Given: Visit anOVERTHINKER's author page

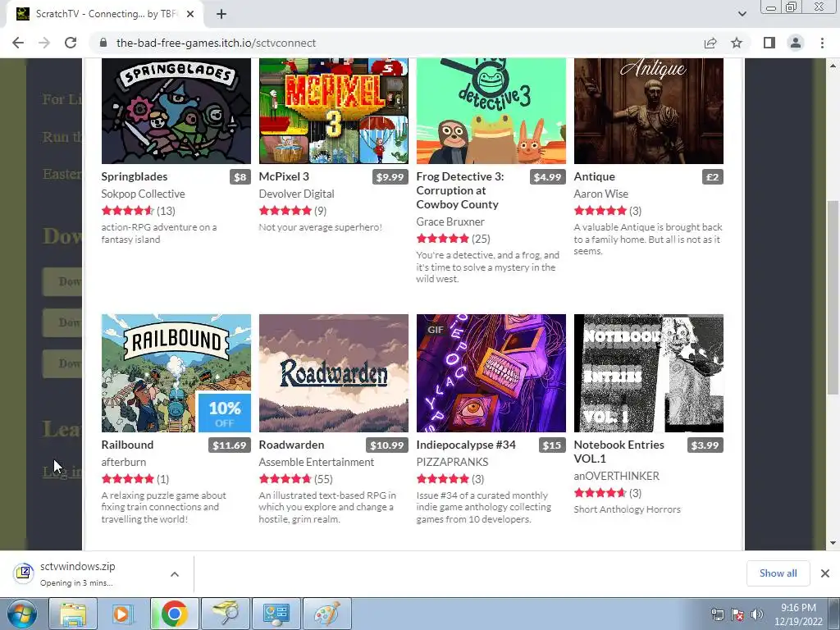Looking at the screenshot, I should pos(617,476).
